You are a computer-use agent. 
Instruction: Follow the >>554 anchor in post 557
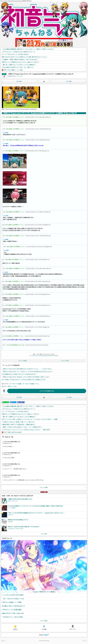[5, 133]
